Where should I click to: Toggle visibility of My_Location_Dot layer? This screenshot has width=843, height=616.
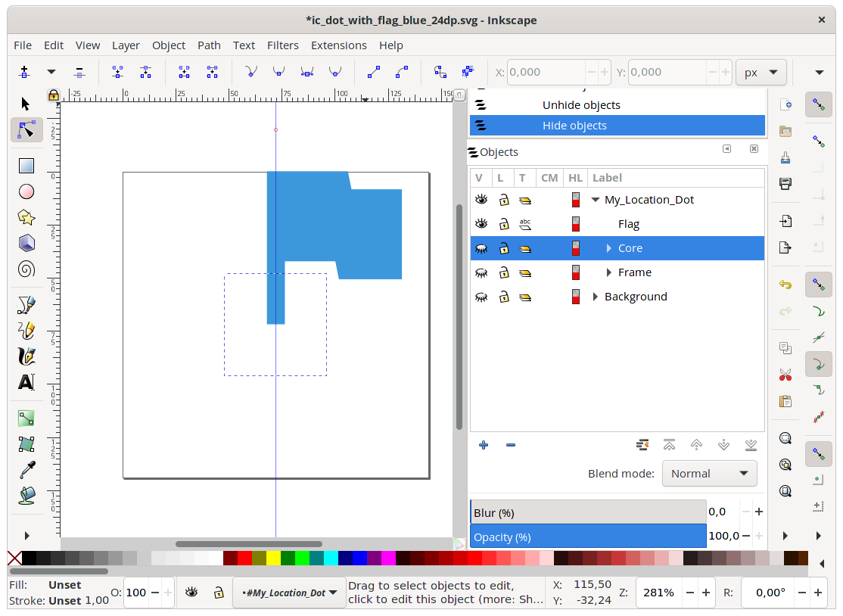(481, 200)
